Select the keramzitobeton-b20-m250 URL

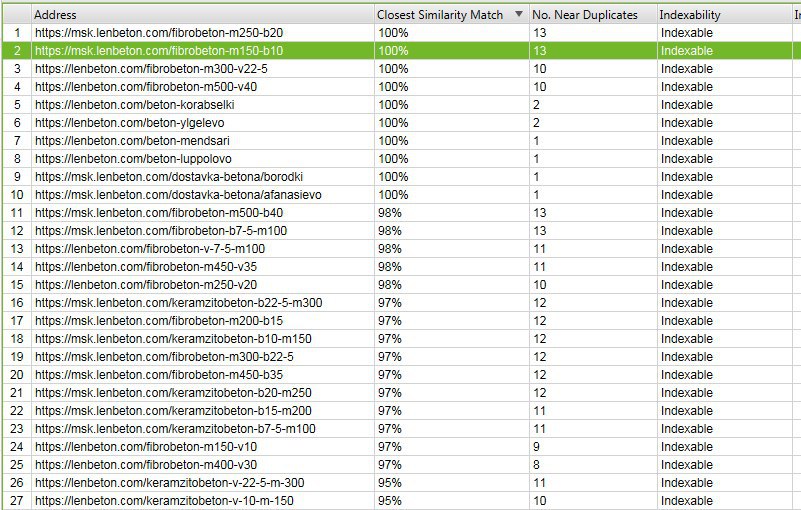[173, 393]
